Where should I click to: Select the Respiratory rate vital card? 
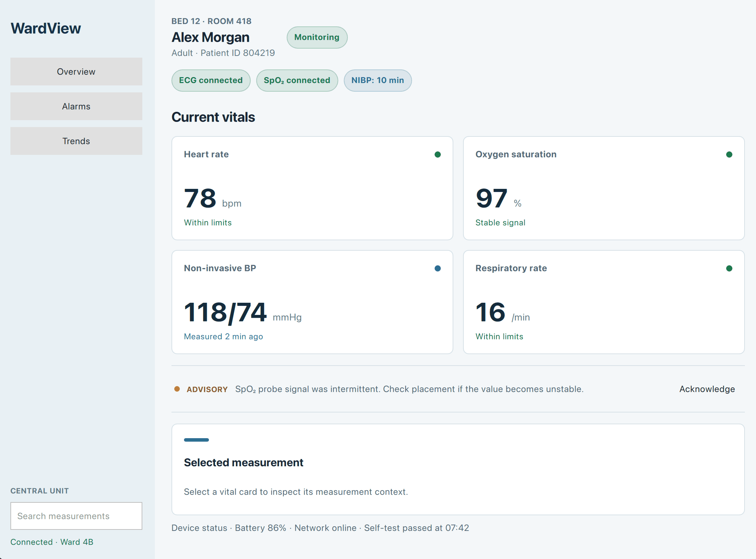click(604, 302)
